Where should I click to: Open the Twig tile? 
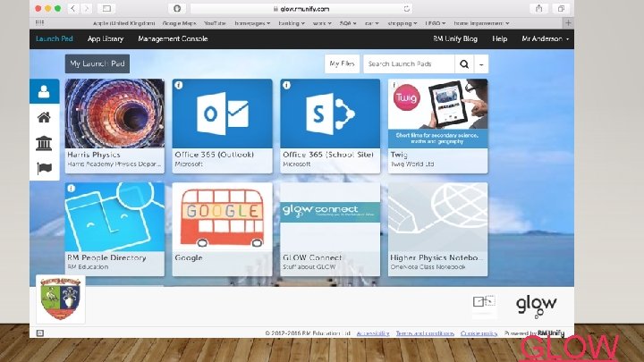(x=437, y=126)
